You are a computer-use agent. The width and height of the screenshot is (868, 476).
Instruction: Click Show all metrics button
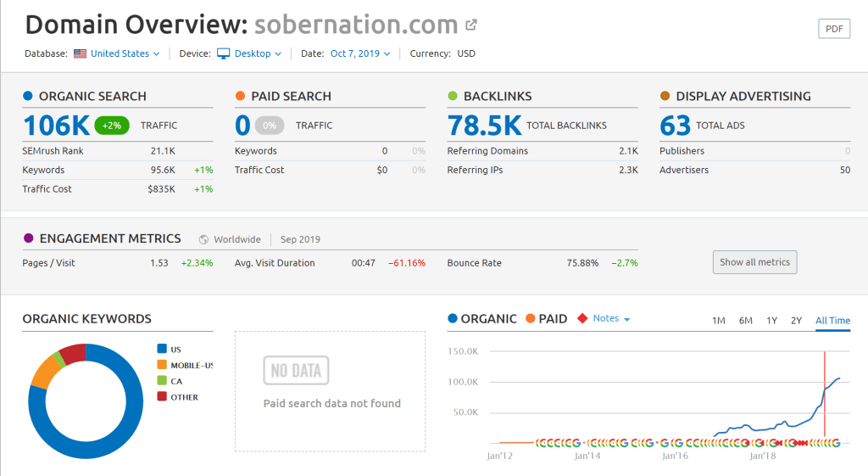coord(754,262)
